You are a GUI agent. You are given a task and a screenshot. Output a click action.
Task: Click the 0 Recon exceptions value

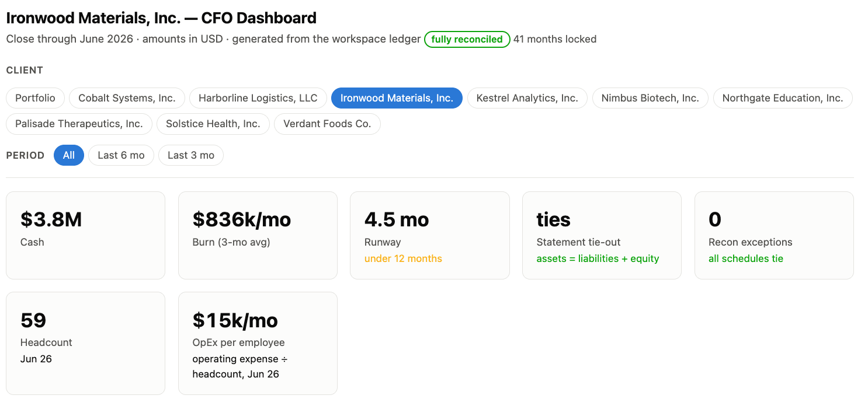714,220
